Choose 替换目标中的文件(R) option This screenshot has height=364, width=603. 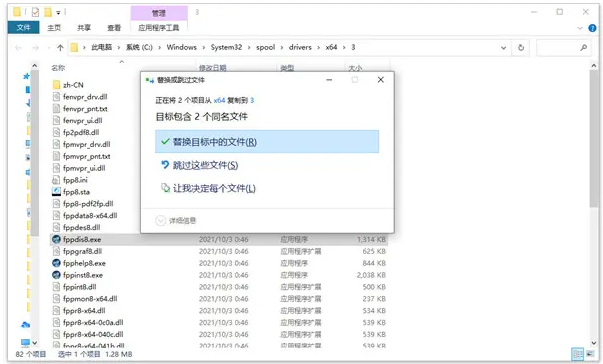[267, 142]
